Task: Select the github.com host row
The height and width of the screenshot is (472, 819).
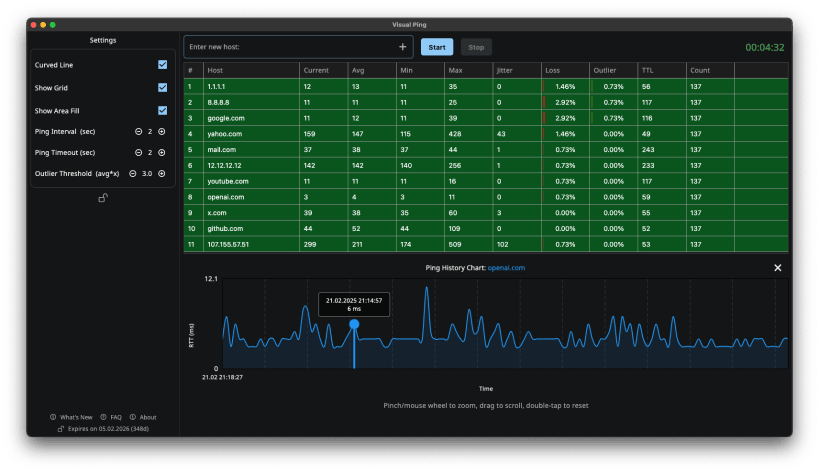Action: coord(486,229)
